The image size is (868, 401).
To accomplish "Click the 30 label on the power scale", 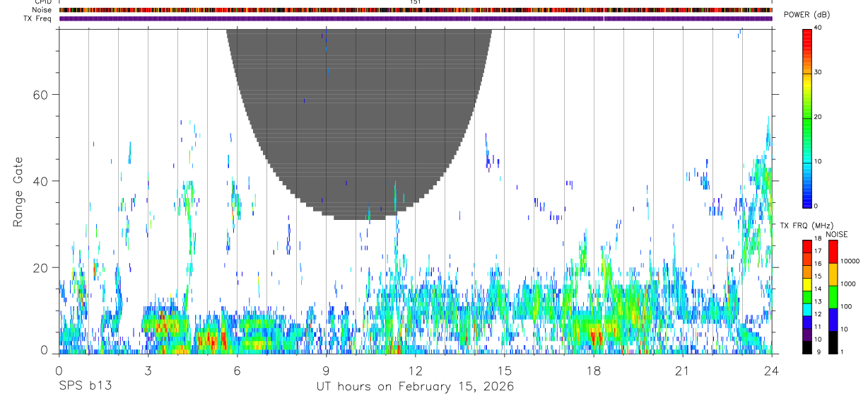I will (x=817, y=73).
